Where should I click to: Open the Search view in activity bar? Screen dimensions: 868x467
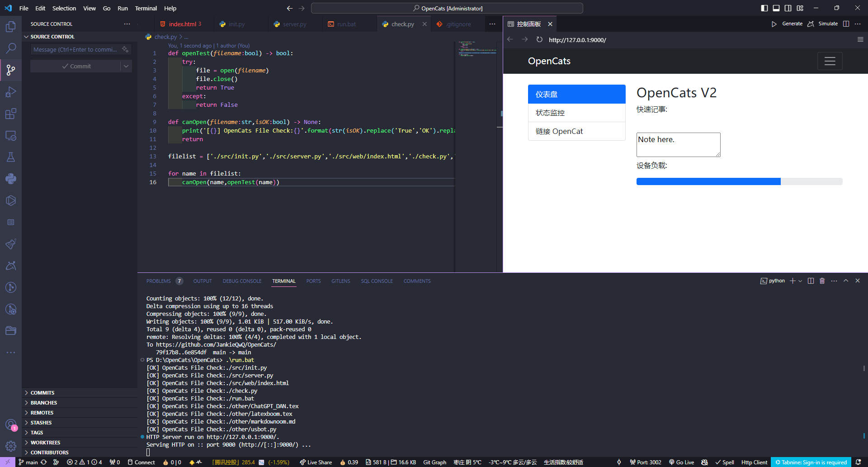[11, 48]
